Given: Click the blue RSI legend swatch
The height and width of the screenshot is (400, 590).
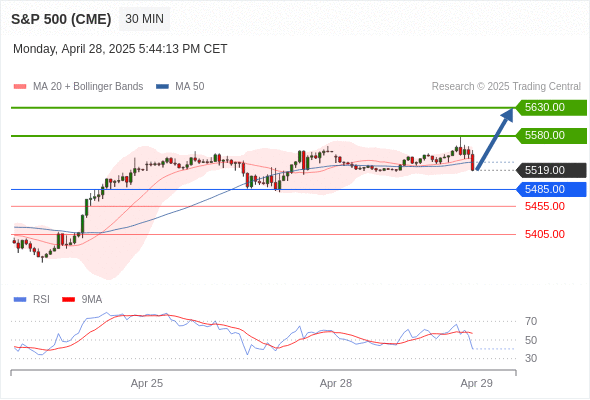Looking at the screenshot, I should (20, 300).
